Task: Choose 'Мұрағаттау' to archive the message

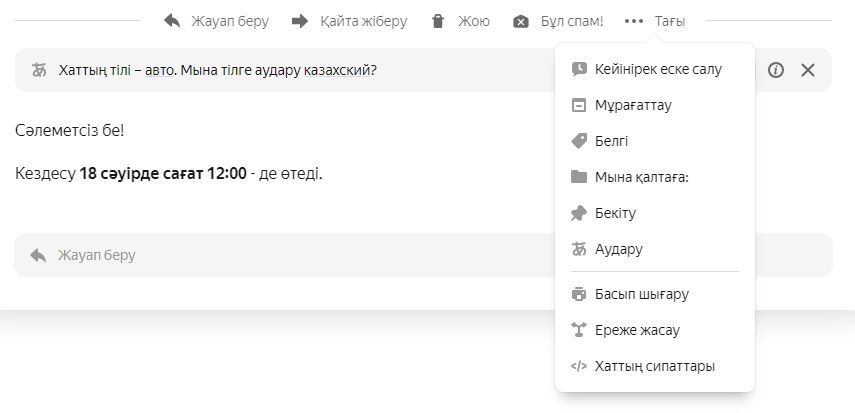Action: point(633,105)
